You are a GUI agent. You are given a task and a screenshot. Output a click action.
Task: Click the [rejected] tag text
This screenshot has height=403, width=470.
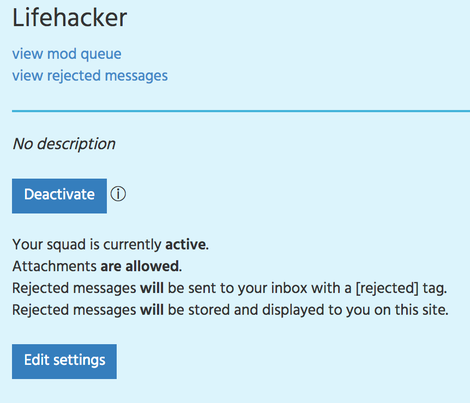pyautogui.click(x=387, y=288)
